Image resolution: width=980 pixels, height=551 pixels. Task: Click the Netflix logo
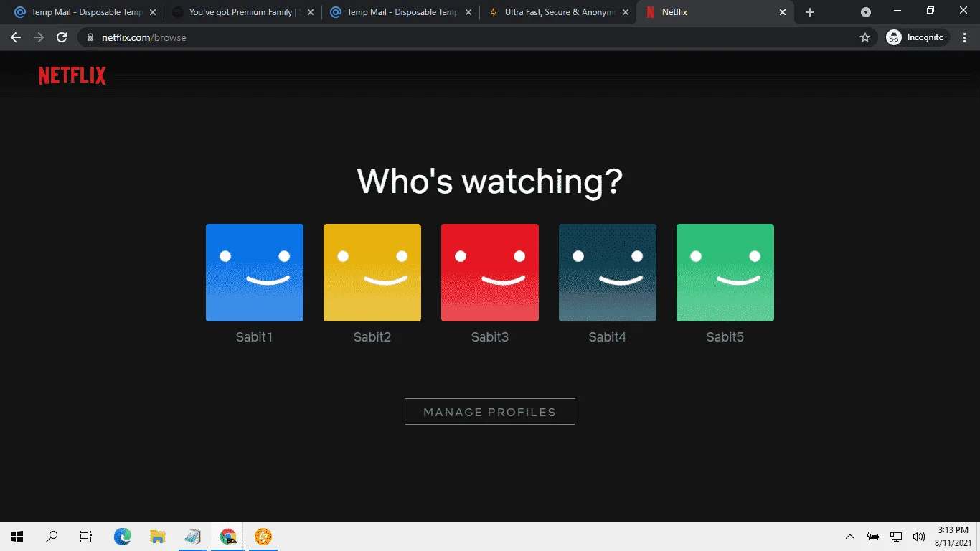click(72, 76)
